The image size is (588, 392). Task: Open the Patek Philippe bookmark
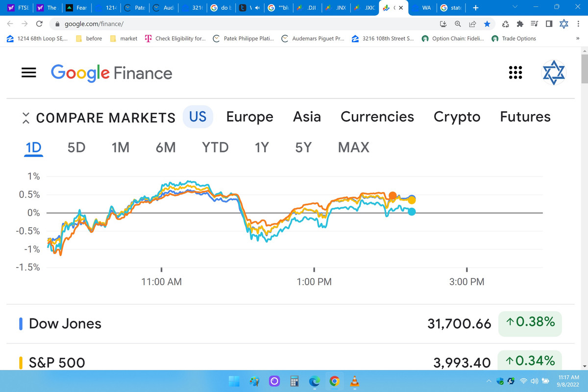click(243, 39)
